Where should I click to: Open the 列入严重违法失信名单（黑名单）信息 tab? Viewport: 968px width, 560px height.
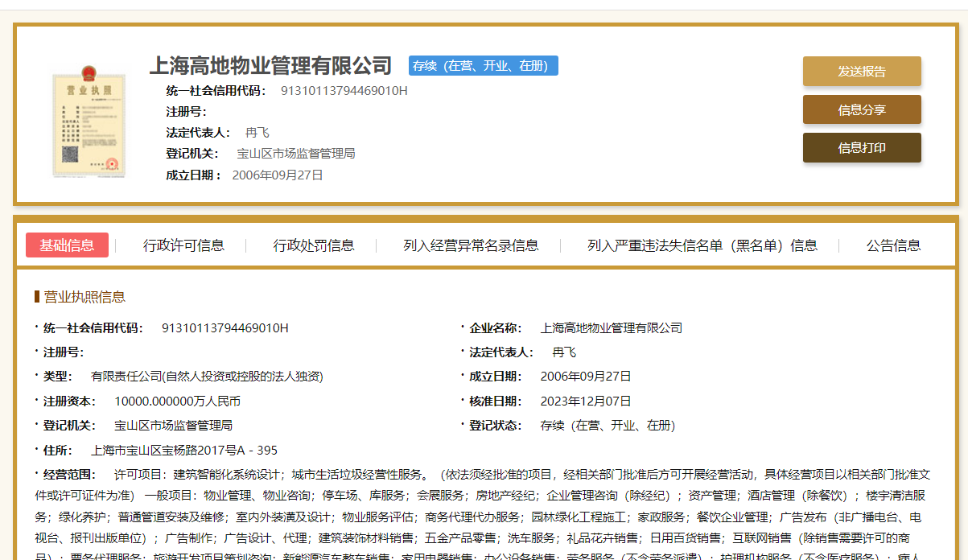tap(702, 245)
